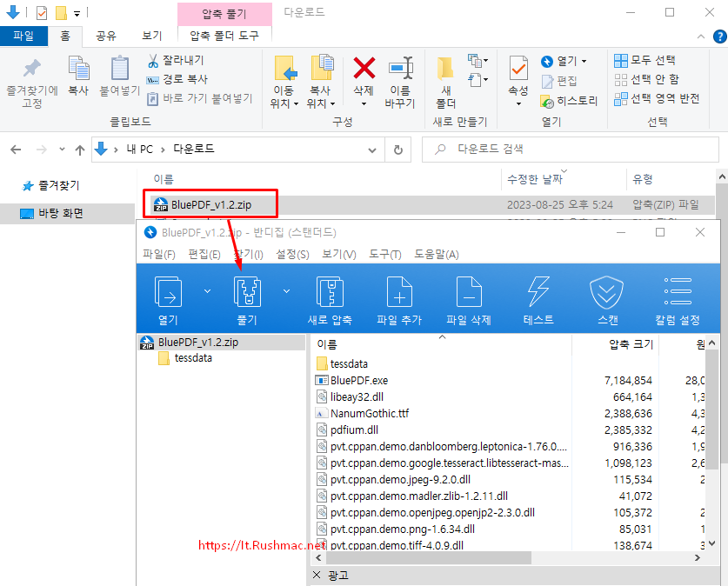This screenshot has height=586, width=728.
Task: Click the 수정한 날짜 column header
Action: (534, 180)
